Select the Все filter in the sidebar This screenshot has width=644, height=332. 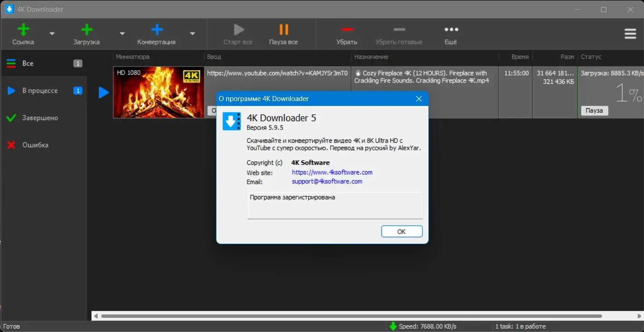tap(43, 63)
